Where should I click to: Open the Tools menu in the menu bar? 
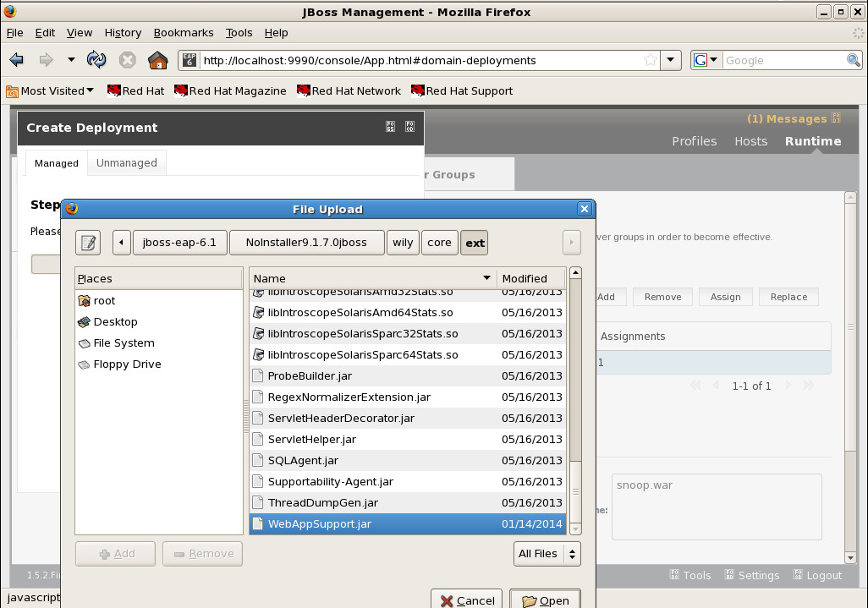[239, 33]
